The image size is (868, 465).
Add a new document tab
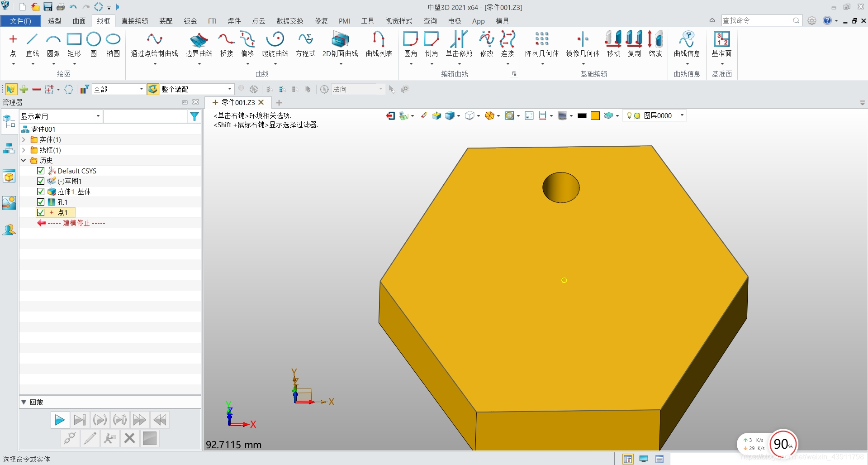(279, 103)
